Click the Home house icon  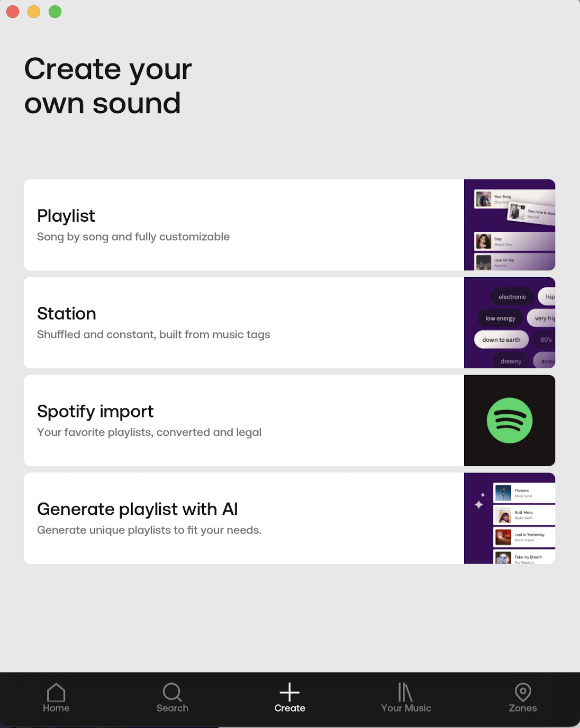tap(56, 692)
